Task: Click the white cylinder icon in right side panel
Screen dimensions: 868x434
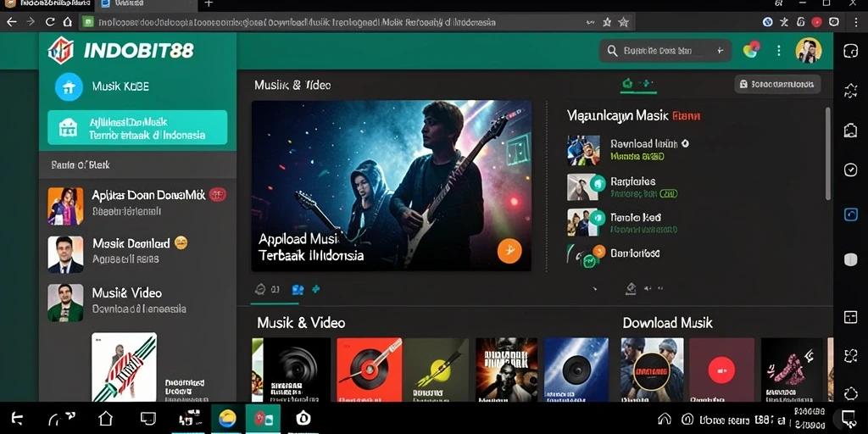Action: pyautogui.click(x=850, y=259)
